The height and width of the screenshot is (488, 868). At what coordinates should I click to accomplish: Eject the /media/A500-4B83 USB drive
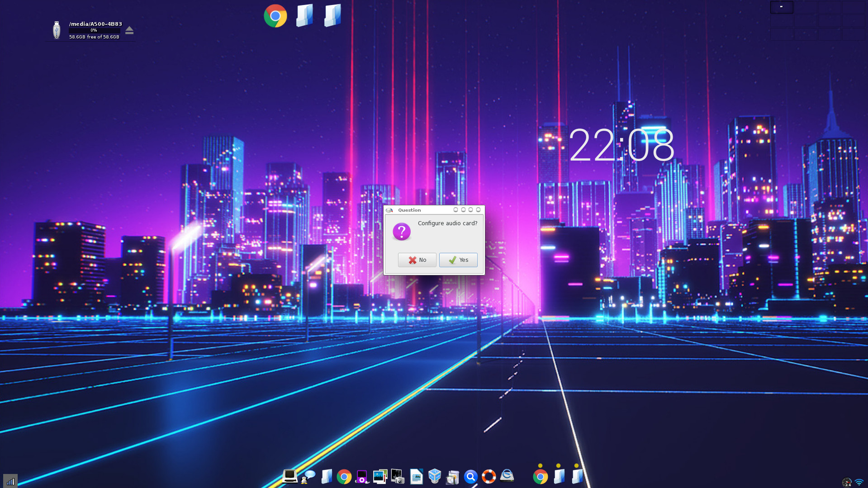[x=129, y=30]
